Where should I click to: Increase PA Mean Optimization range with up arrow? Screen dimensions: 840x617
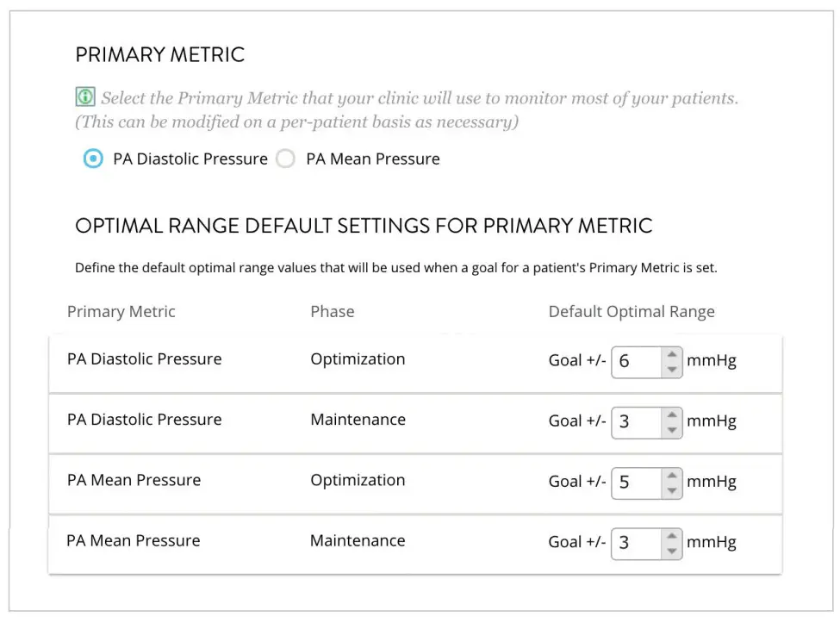671,475
